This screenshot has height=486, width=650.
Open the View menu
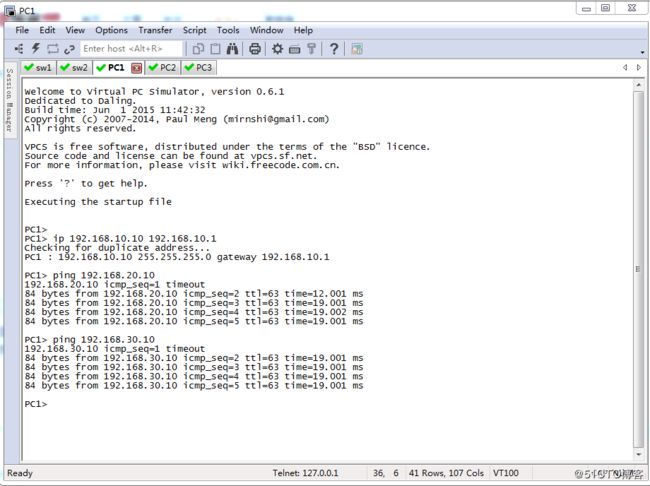75,30
